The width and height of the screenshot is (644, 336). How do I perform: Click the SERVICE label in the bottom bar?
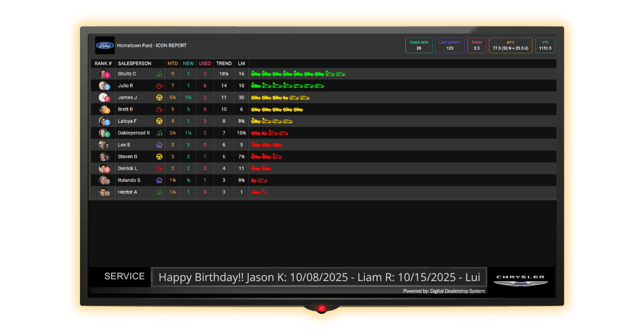[x=124, y=276]
